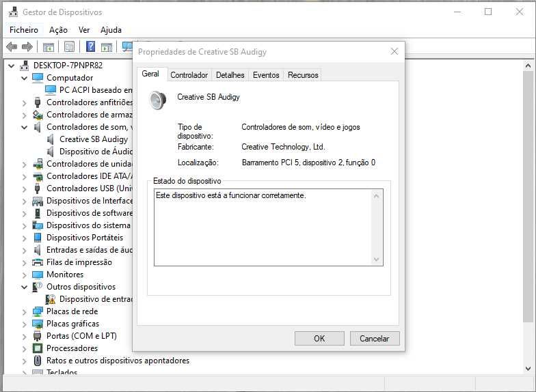This screenshot has height=392, width=536.
Task: Select Dispositivos de software category
Action: (90, 213)
